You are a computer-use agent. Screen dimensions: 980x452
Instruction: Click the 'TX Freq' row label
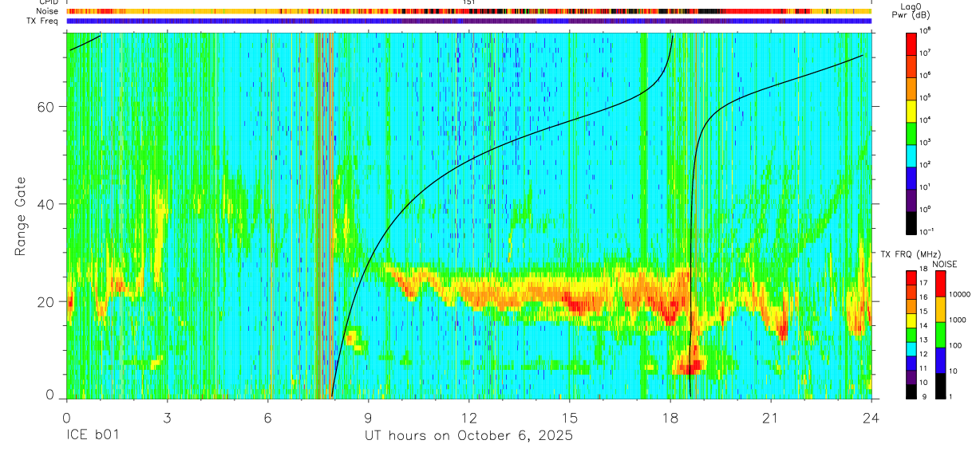pyautogui.click(x=43, y=20)
